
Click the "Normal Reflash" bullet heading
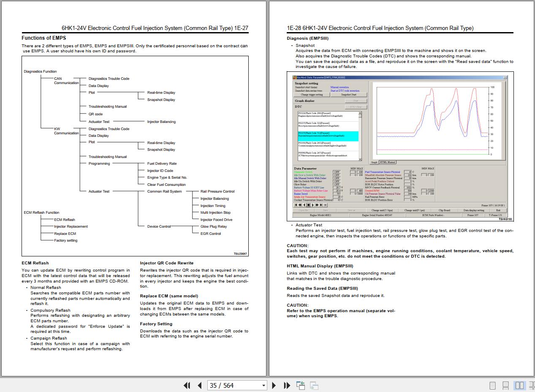coord(46,288)
